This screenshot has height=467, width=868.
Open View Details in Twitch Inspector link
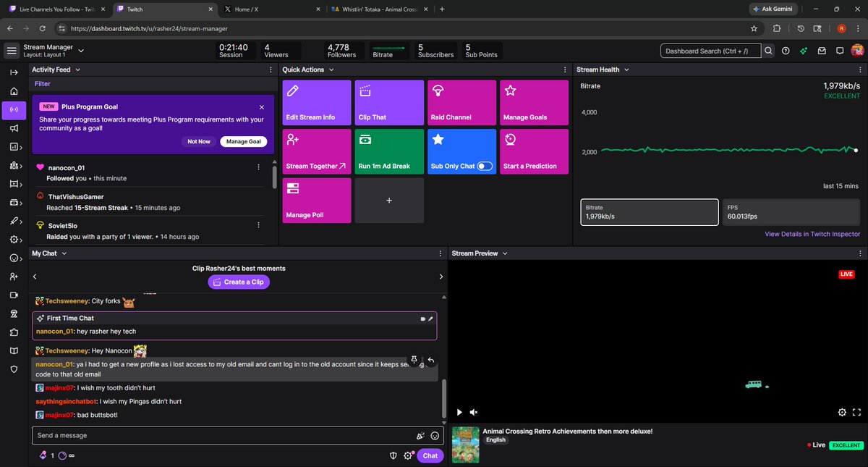(812, 234)
